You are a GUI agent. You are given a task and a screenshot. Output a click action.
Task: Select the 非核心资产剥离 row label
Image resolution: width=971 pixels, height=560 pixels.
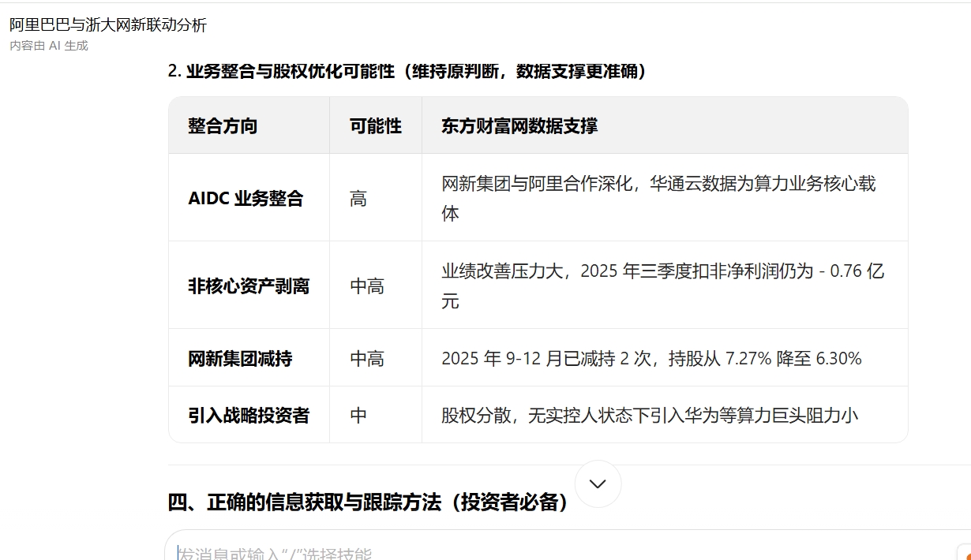(249, 286)
